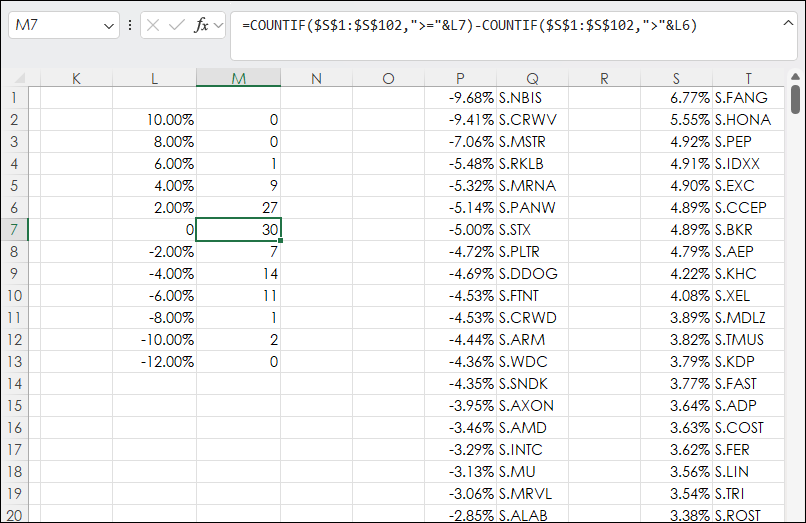Click the 2.00% cell in column L
This screenshot has height=523, width=806.
(154, 208)
